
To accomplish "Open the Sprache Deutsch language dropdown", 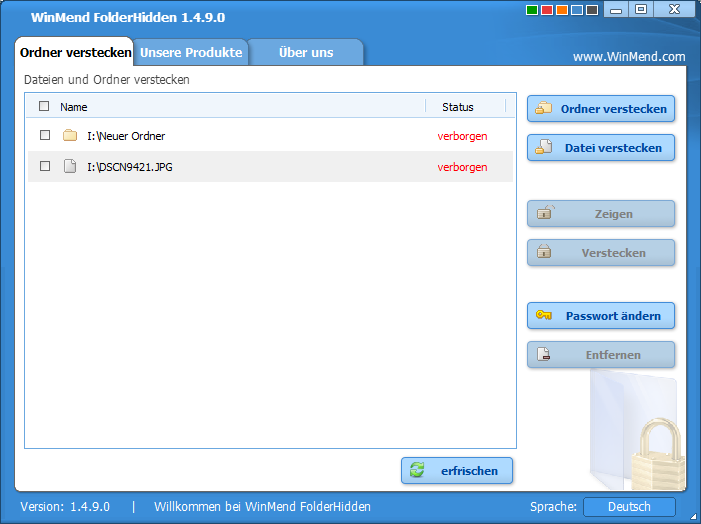I will click(629, 507).
